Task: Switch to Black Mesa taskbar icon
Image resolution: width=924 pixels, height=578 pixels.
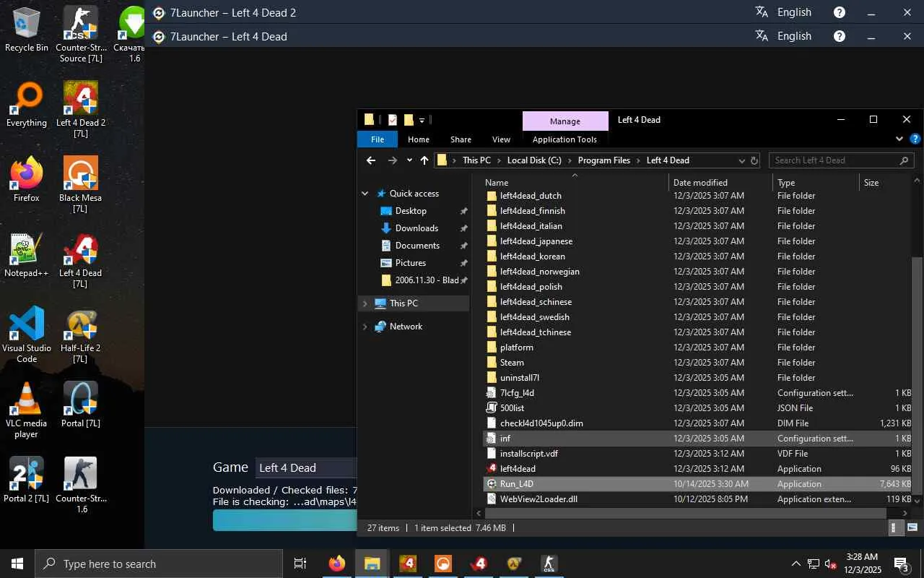Action: [443, 564]
